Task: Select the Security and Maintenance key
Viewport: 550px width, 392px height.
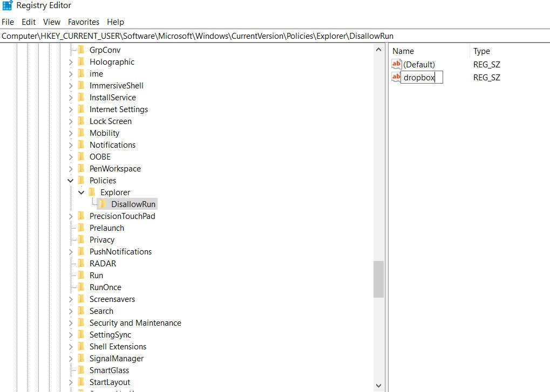Action: tap(135, 322)
